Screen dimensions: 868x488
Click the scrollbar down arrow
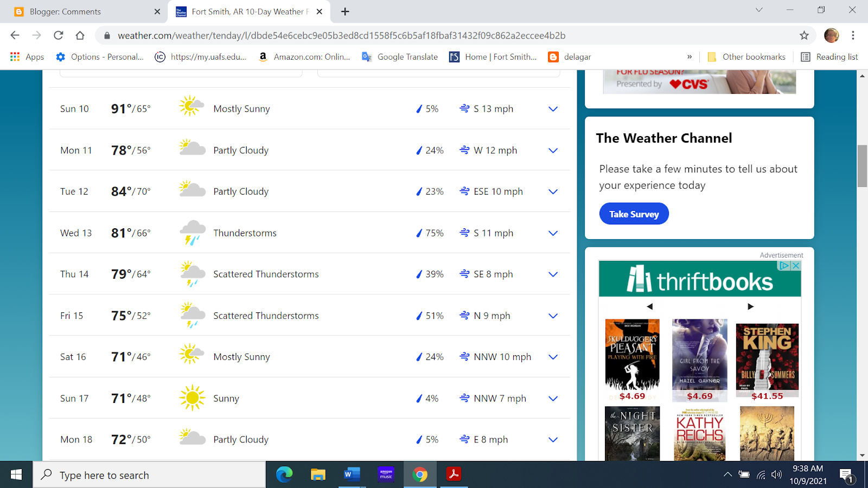point(862,455)
